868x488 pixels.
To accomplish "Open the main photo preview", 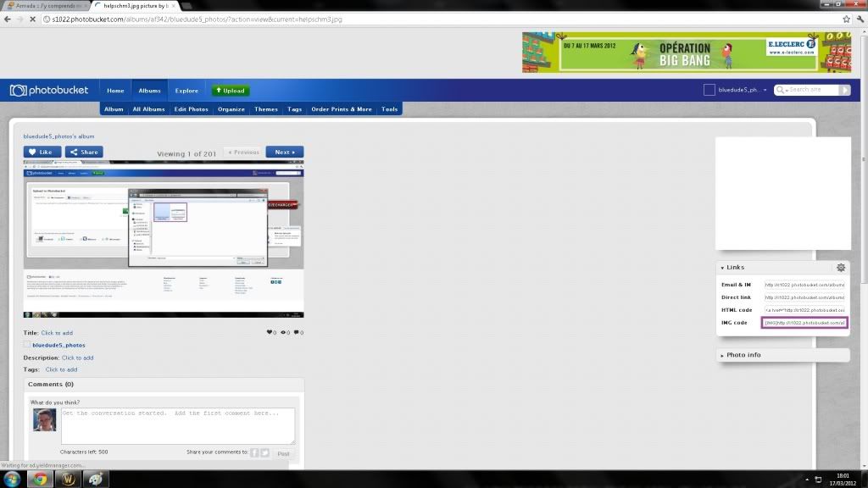I will tap(164, 239).
